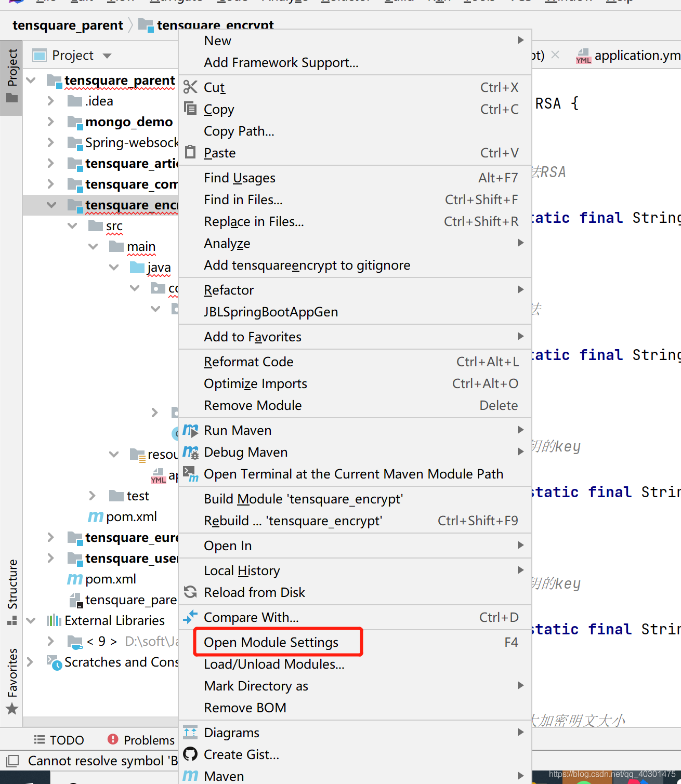Select the Debug Maven icon
681x784 pixels.
(x=190, y=452)
